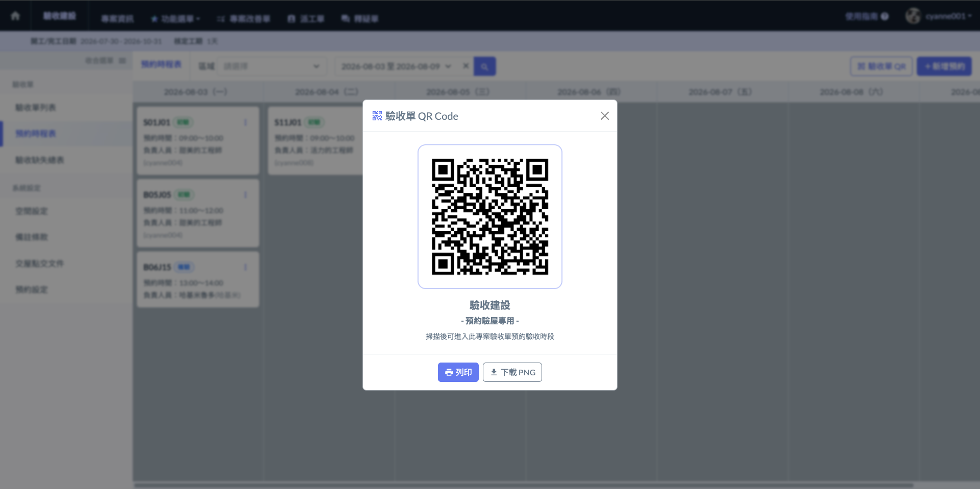The image size is (980, 489).
Task: Click the S11J01 appointment card title
Action: pyautogui.click(x=288, y=122)
